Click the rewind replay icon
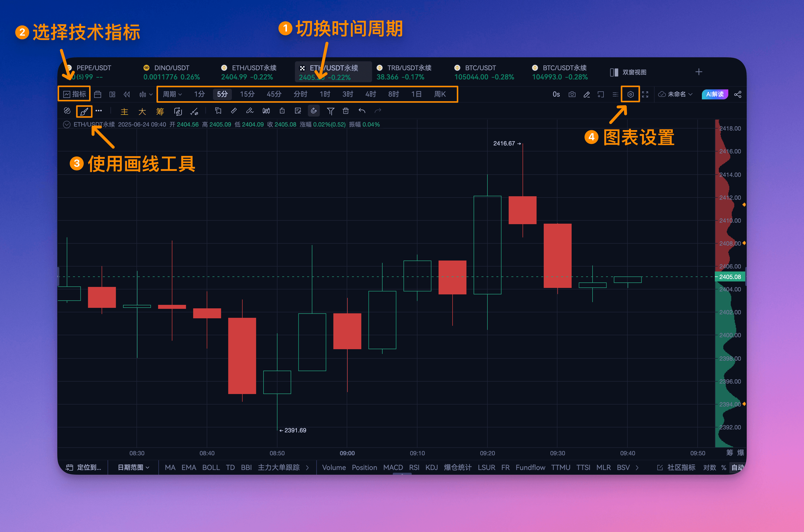 tap(127, 94)
